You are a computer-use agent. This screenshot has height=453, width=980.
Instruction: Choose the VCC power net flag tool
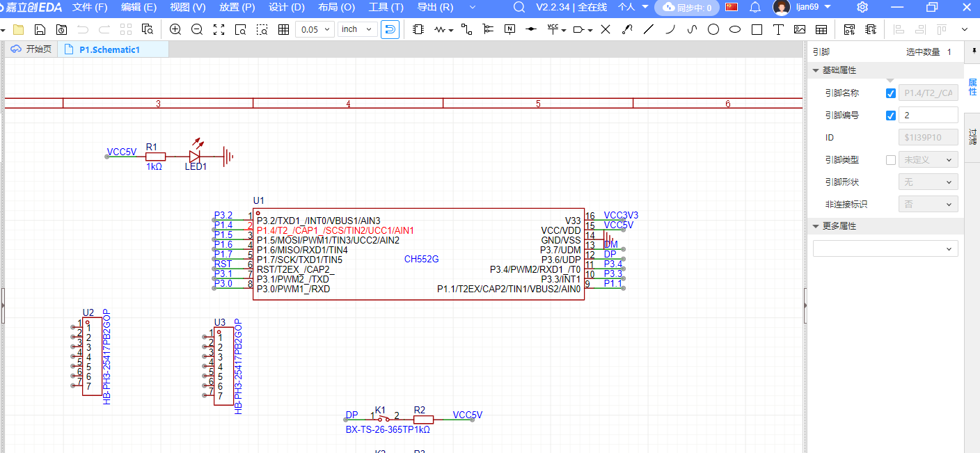553,30
